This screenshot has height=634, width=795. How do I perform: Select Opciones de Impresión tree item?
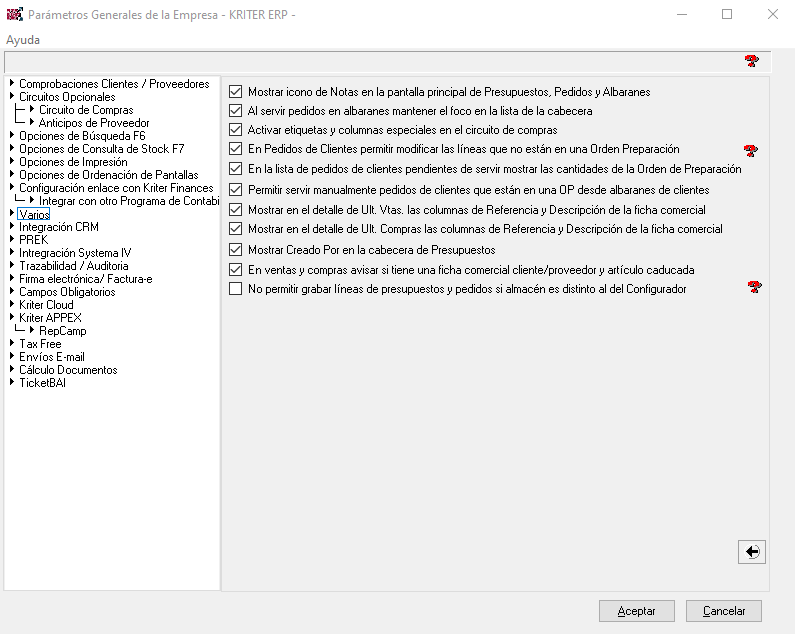[x=73, y=162]
